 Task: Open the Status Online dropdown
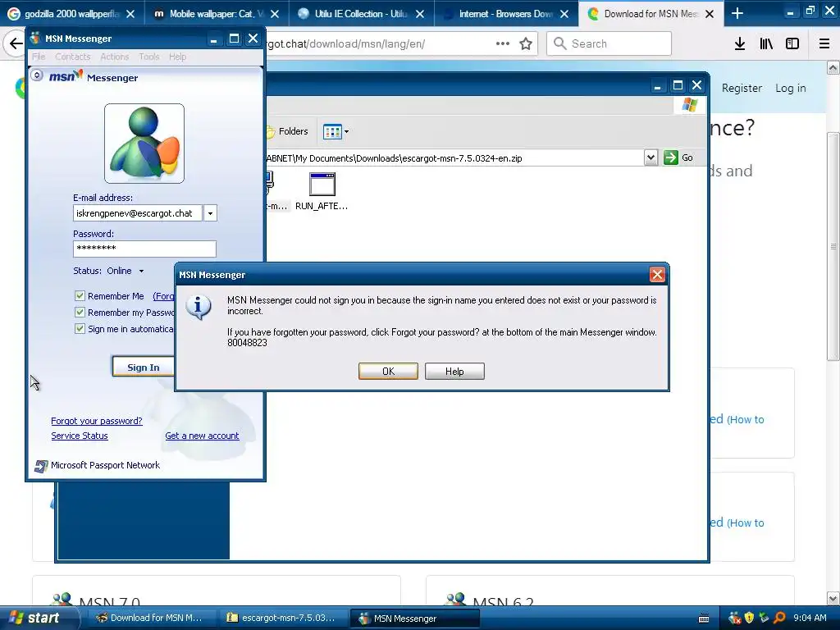tap(125, 271)
